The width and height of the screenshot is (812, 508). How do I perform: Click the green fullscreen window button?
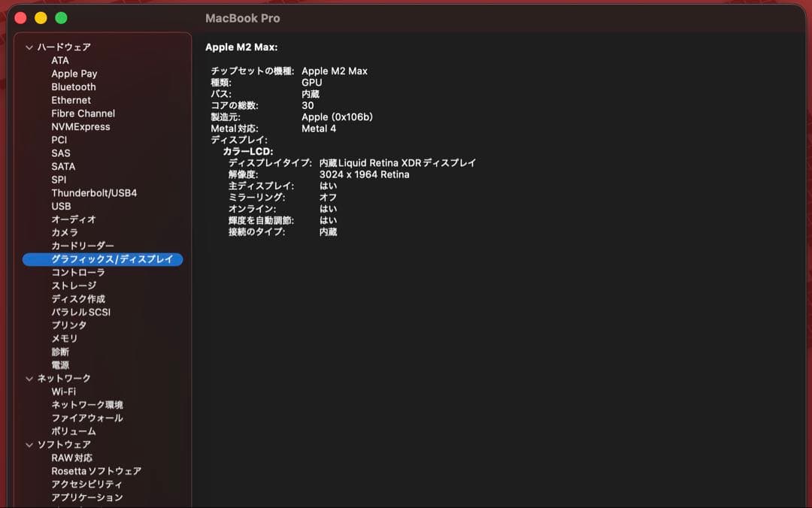pyautogui.click(x=61, y=18)
